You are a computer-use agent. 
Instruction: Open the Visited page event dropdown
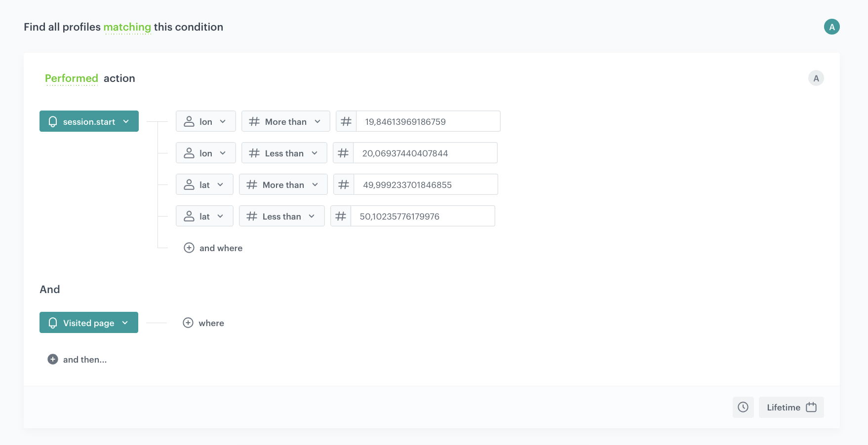point(89,323)
